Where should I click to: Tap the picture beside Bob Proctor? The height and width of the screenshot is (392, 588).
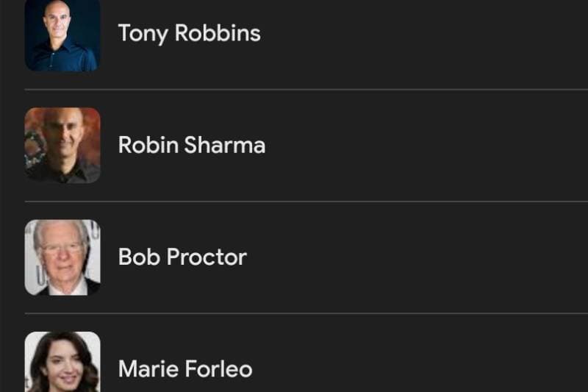coord(62,257)
